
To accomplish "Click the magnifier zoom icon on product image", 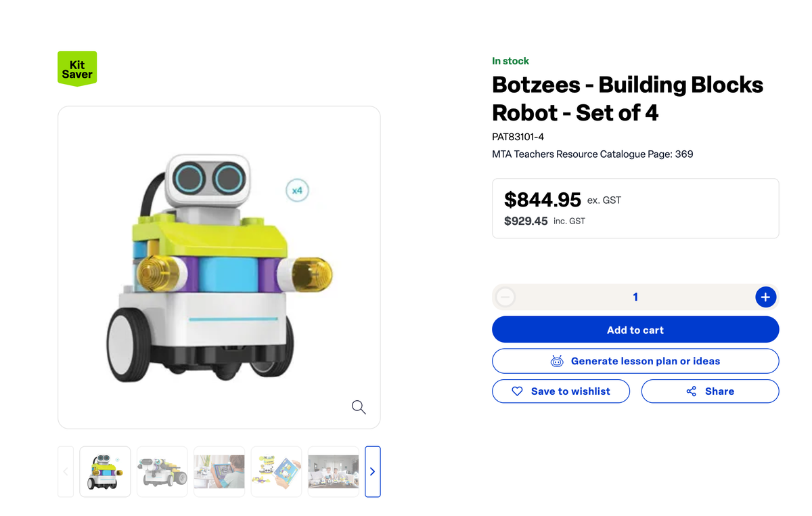I will pos(359,407).
